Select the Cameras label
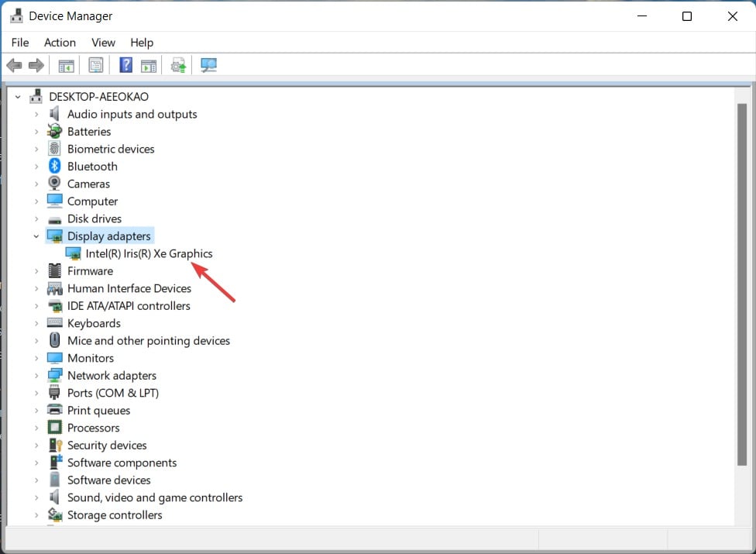Screen dimensions: 756x554 click(89, 184)
